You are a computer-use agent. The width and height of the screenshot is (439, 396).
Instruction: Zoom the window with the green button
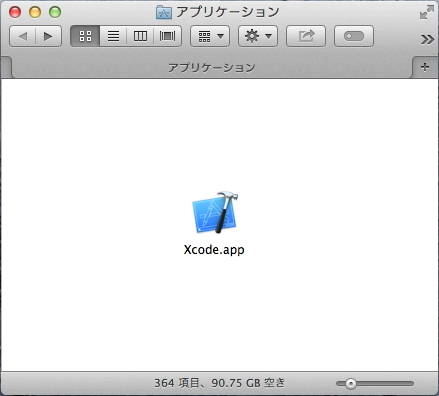55,12
